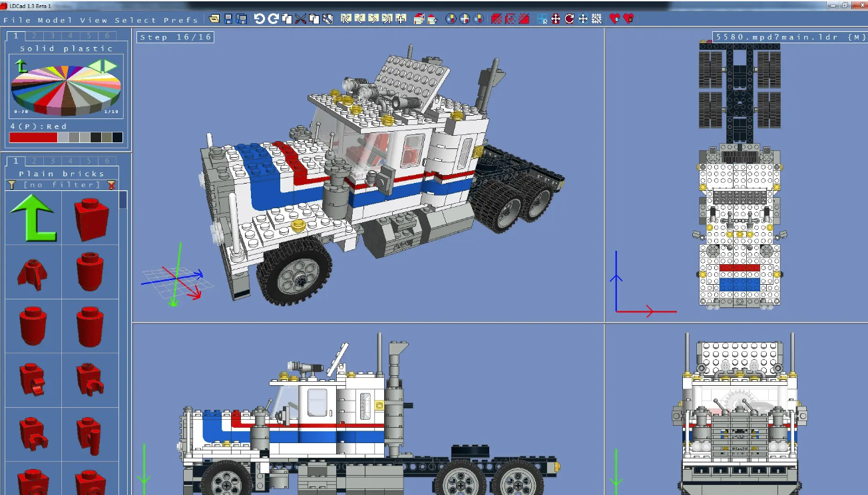Select the red rotate circular arrow icon

569,19
